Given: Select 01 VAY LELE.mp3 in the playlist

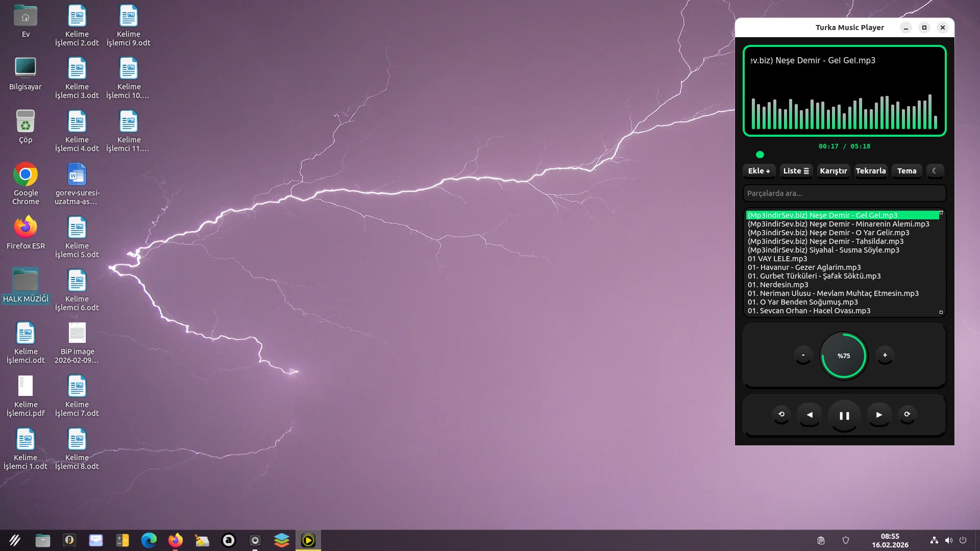Looking at the screenshot, I should coord(777,259).
